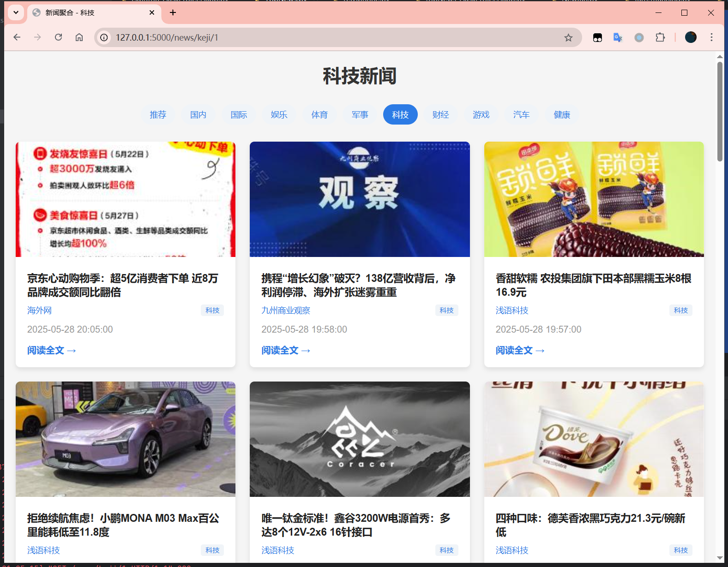View site information icon in address bar
Image resolution: width=728 pixels, height=567 pixels.
click(104, 37)
